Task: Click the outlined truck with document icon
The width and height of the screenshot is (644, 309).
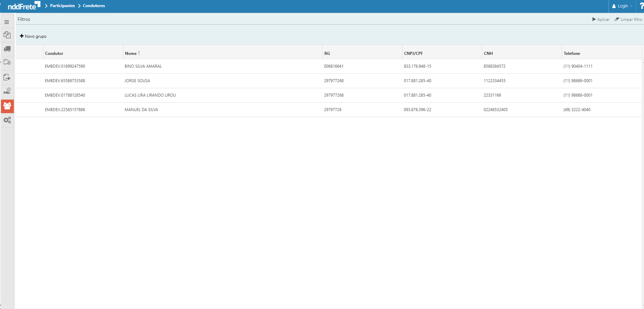Action: click(7, 62)
